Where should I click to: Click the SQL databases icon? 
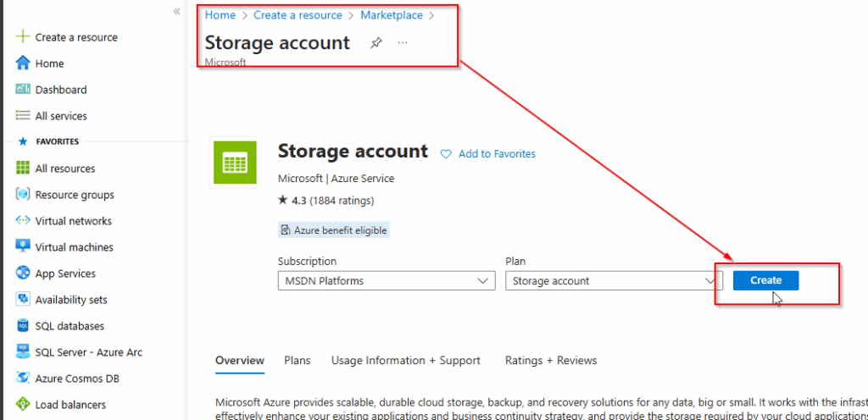tap(23, 325)
